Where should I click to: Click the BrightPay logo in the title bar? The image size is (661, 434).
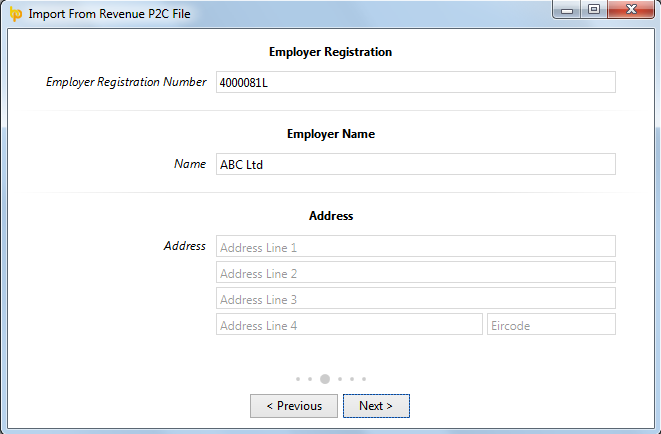click(x=16, y=14)
